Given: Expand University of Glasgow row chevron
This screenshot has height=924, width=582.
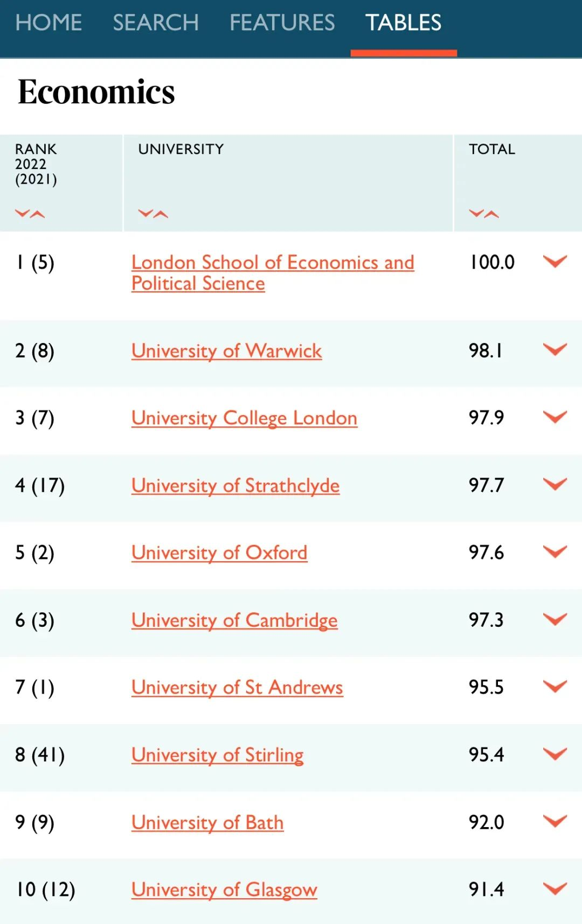Looking at the screenshot, I should pyautogui.click(x=555, y=889).
